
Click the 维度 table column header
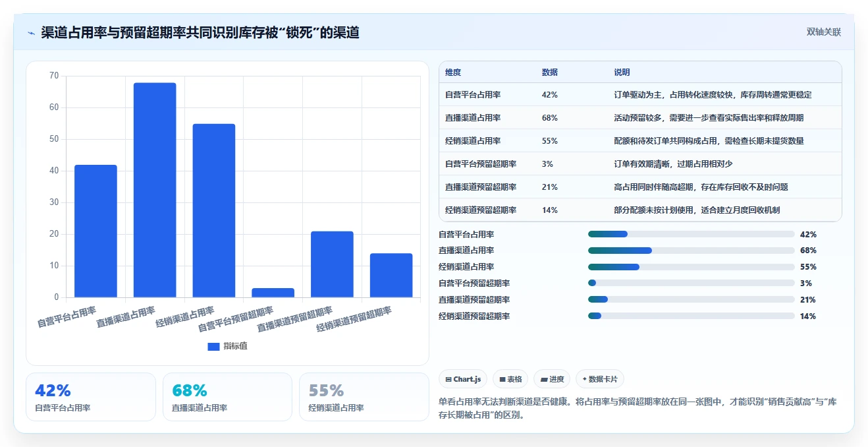[453, 73]
